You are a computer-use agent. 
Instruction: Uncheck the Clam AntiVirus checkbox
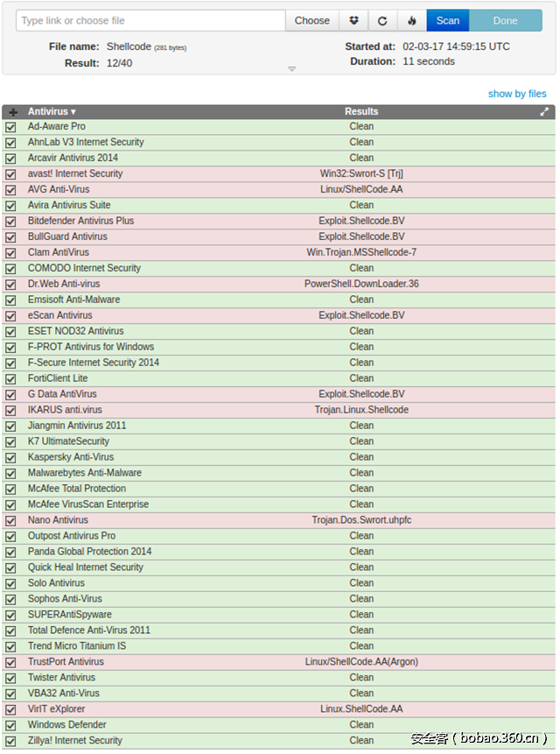tap(10, 253)
